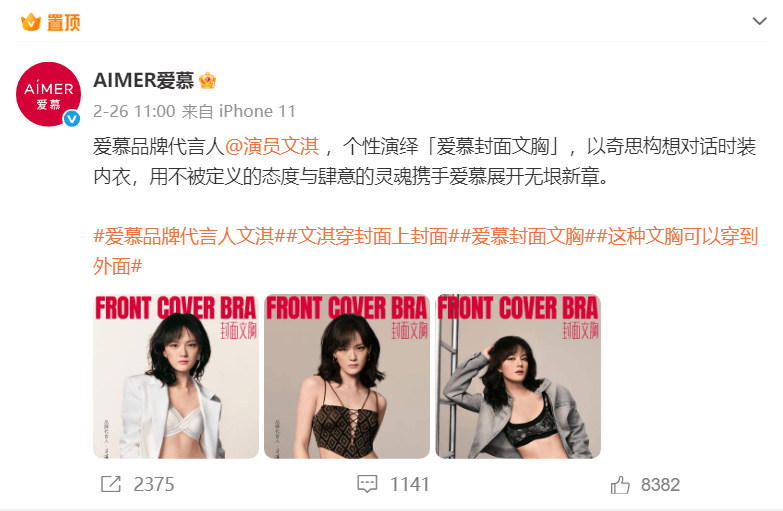
Task: Click the repost count 2375
Action: tap(154, 484)
